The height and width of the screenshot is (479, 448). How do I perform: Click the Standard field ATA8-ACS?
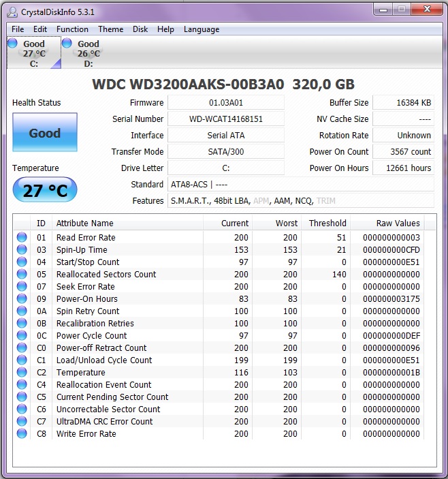click(301, 184)
